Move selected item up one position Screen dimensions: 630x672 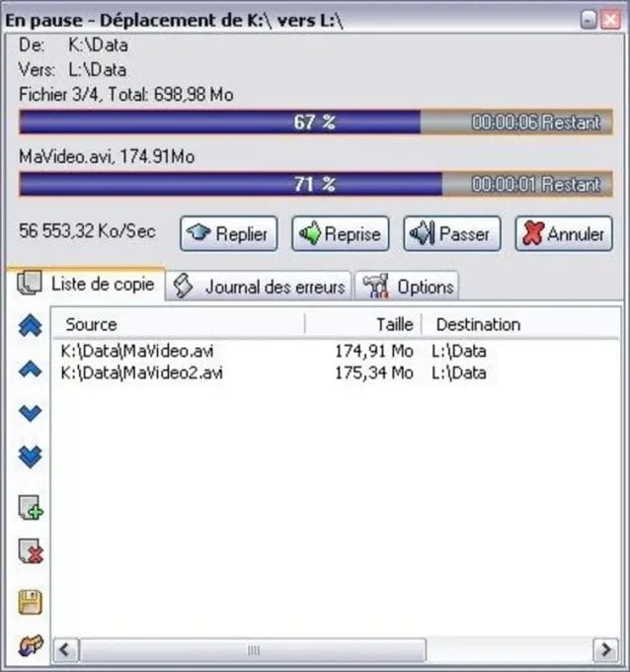[31, 370]
